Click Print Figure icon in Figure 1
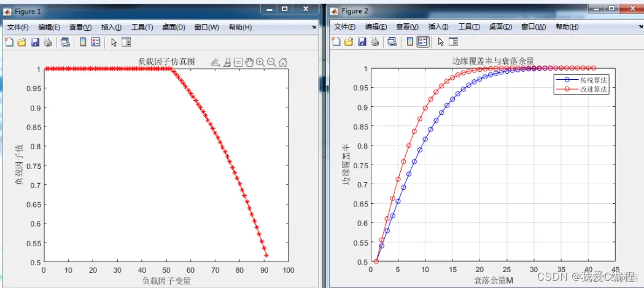The height and width of the screenshot is (288, 644). tap(48, 42)
